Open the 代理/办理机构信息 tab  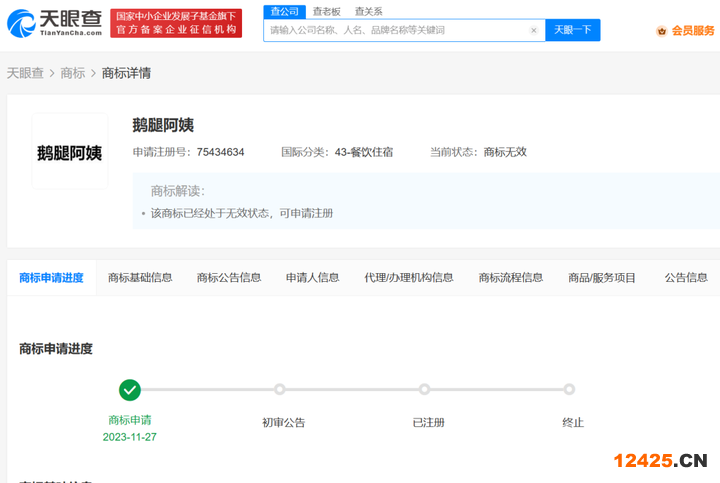pyautogui.click(x=408, y=278)
